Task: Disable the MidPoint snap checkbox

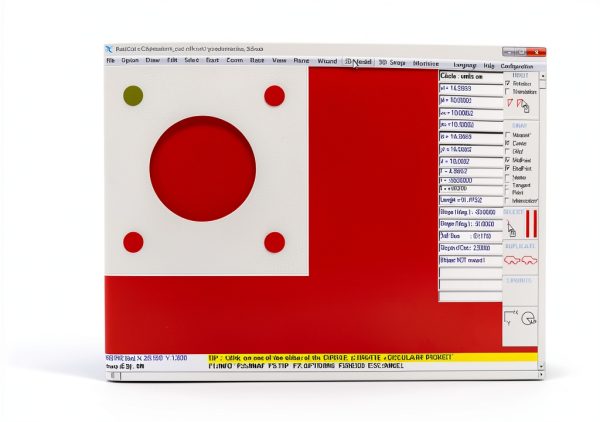Action: tap(508, 160)
